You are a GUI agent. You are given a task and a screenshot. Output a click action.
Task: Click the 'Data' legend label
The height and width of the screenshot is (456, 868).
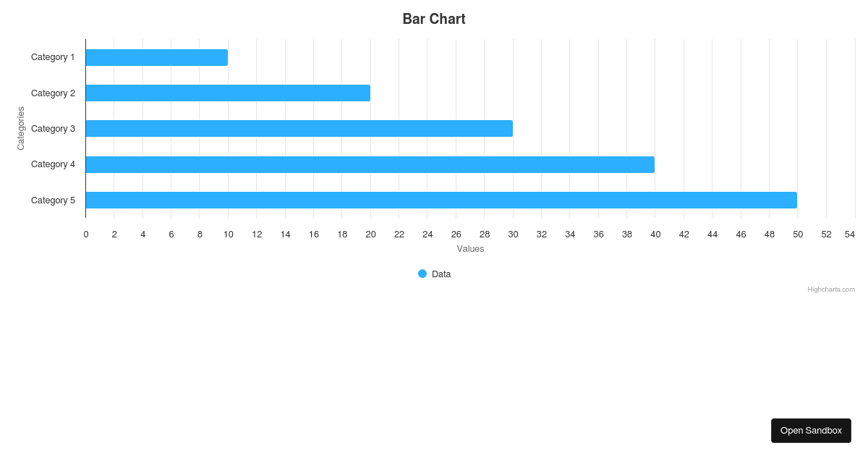pyautogui.click(x=442, y=274)
